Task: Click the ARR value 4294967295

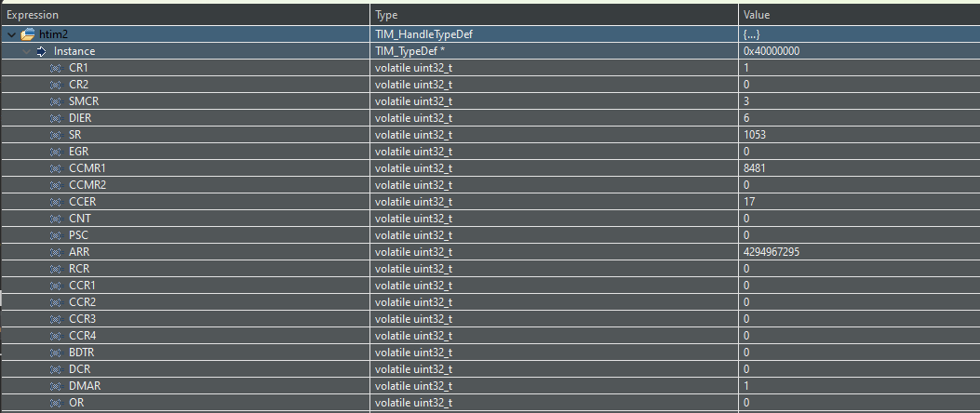Action: tap(772, 252)
